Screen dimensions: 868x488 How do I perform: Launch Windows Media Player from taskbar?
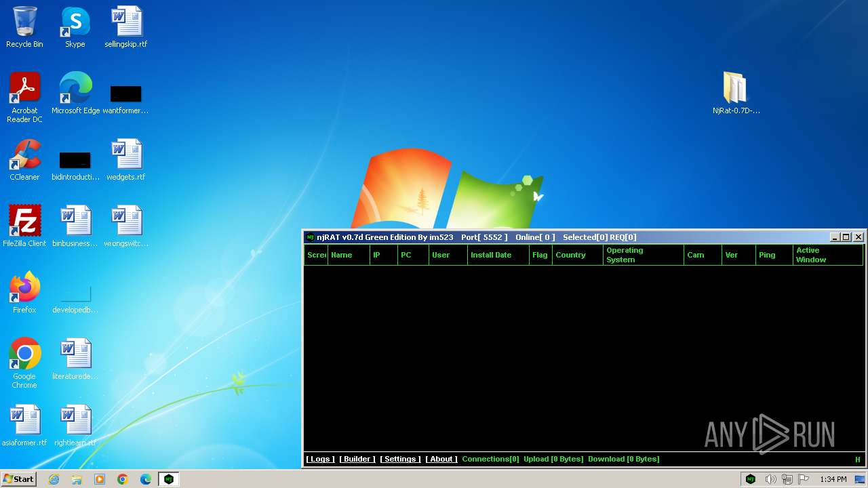[100, 479]
